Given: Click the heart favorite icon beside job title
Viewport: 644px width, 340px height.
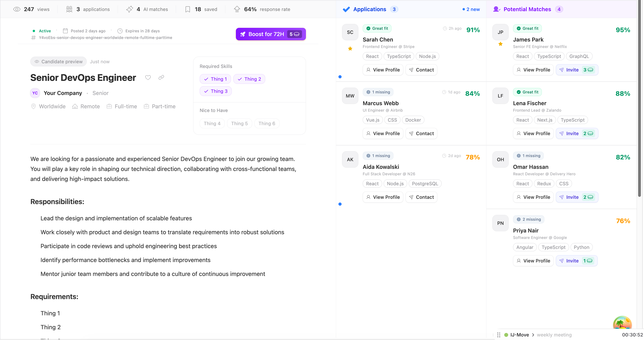Looking at the screenshot, I should (148, 78).
